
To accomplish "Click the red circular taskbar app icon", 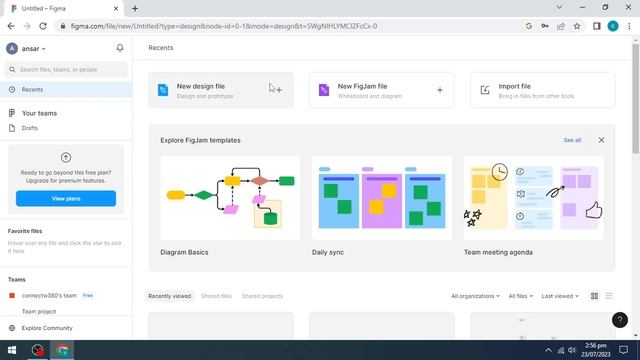I will point(38,350).
